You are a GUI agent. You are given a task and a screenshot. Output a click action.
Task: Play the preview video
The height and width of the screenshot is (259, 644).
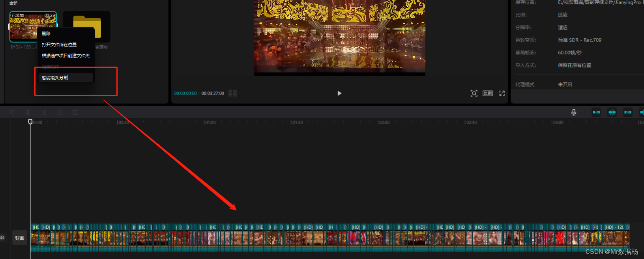point(339,93)
